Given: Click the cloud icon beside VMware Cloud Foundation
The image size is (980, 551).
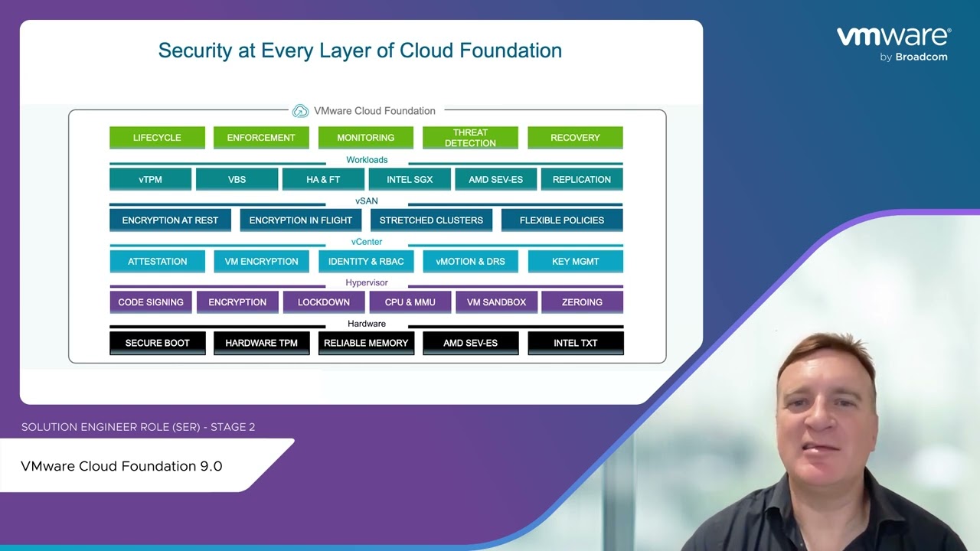Looking at the screenshot, I should click(x=300, y=111).
